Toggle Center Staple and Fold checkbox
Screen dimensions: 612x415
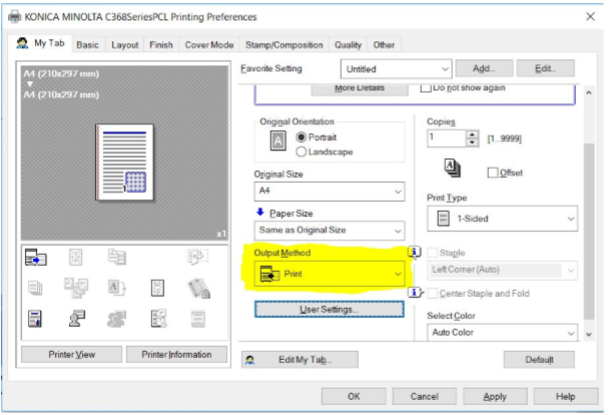pyautogui.click(x=432, y=294)
